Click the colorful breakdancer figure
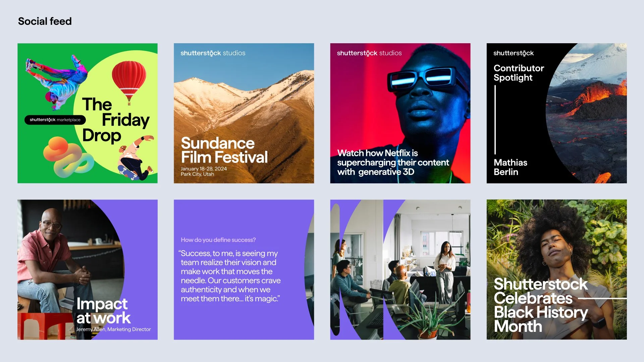Viewport: 644px width, 362px height. tap(56, 82)
